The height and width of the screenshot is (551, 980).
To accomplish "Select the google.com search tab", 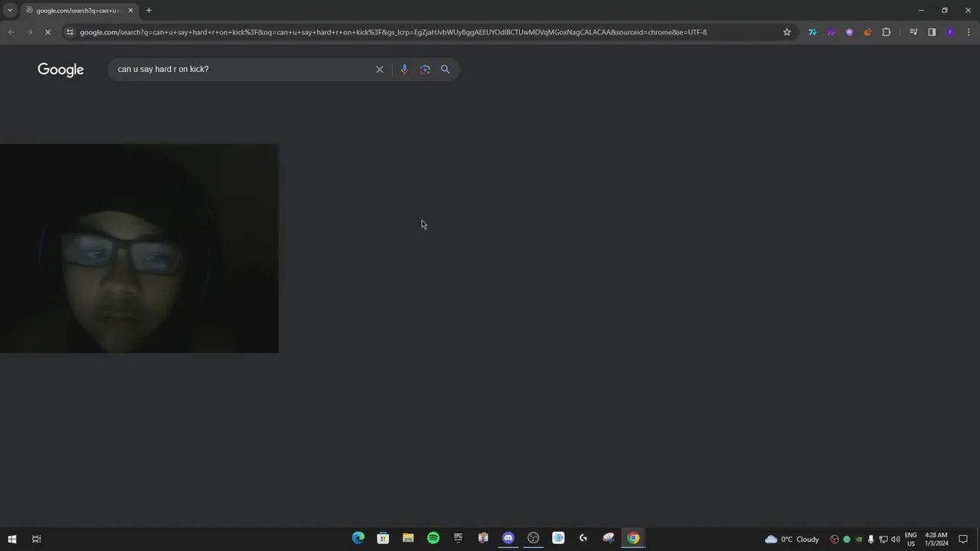I will 75,10.
